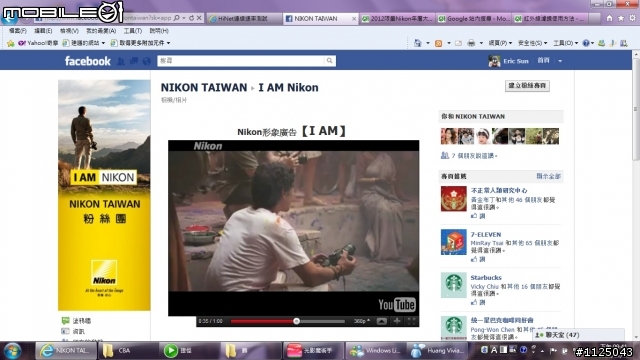Viewport: 640px width, 360px height.
Task: Click the command bar print icon
Action: [x=471, y=43]
